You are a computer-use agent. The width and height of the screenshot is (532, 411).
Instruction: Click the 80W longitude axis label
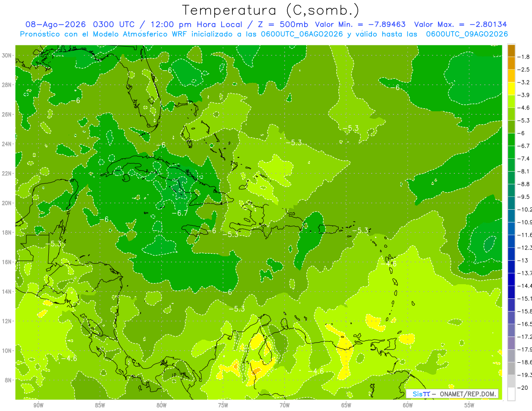pos(161,405)
